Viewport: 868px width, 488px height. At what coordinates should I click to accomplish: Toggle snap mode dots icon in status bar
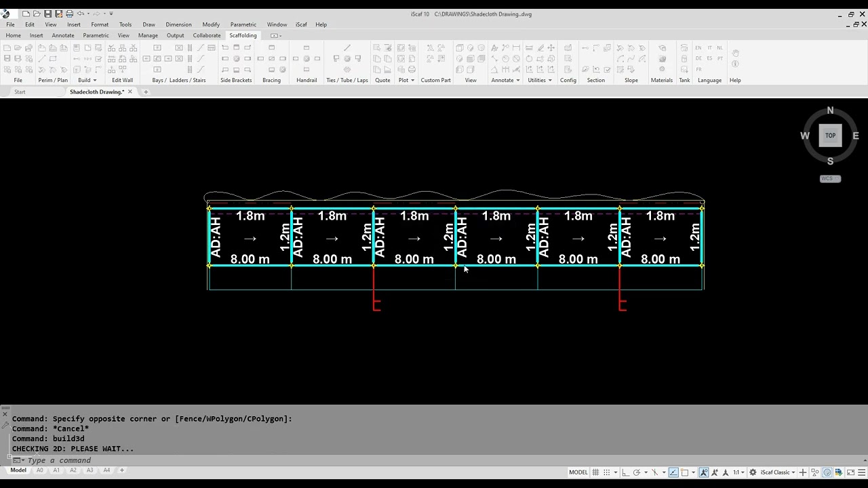point(606,472)
